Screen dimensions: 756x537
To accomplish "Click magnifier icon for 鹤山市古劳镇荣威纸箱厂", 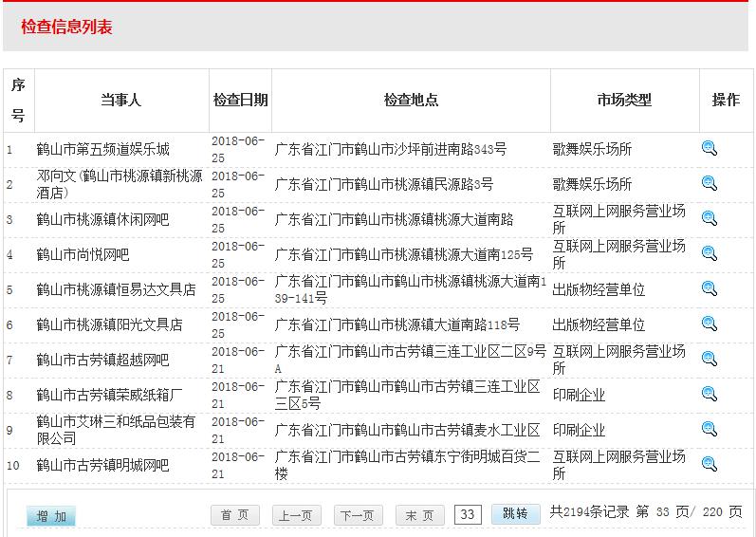I will [x=710, y=394].
